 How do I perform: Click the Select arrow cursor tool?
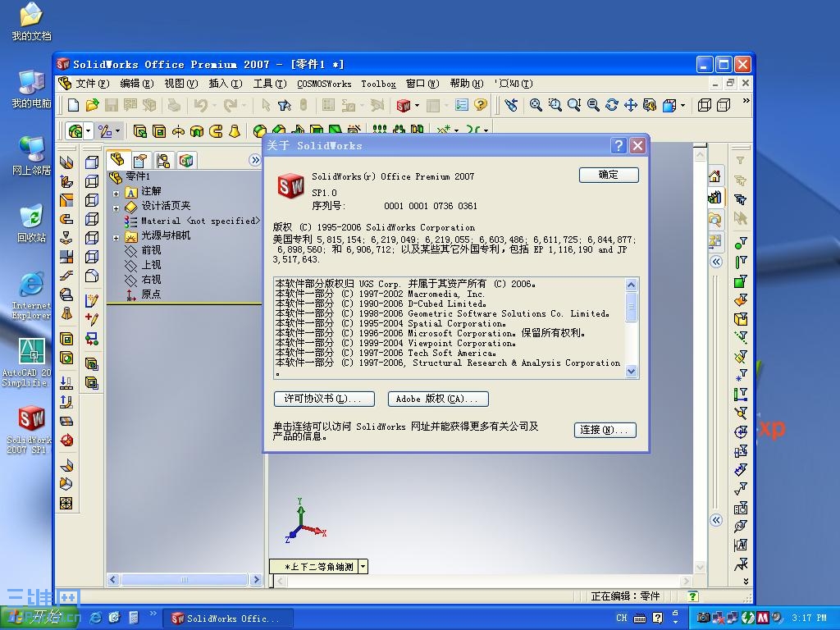coord(266,105)
